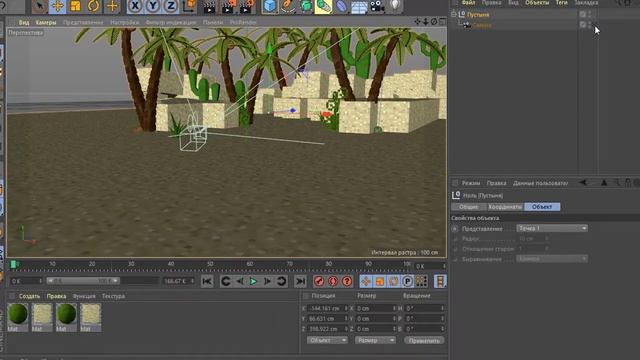Jump to the timeline end

pos(300,281)
